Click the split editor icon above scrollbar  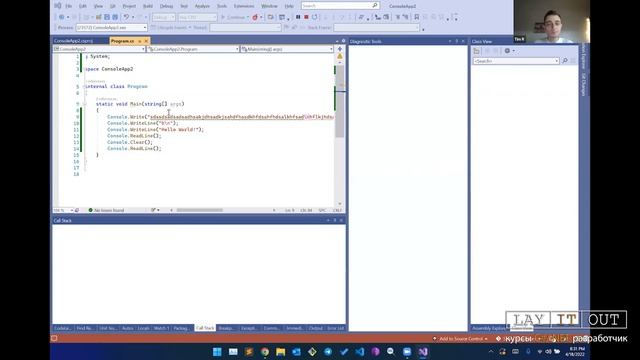[340, 49]
